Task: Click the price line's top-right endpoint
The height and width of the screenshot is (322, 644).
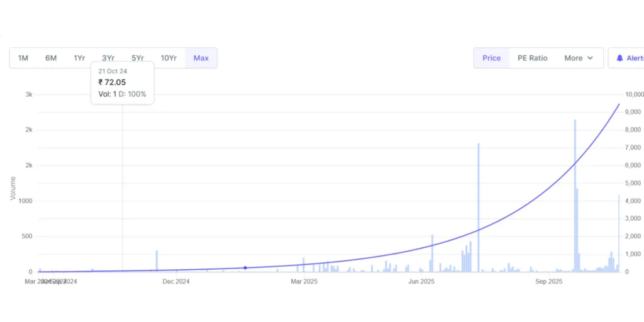Action: [619, 104]
